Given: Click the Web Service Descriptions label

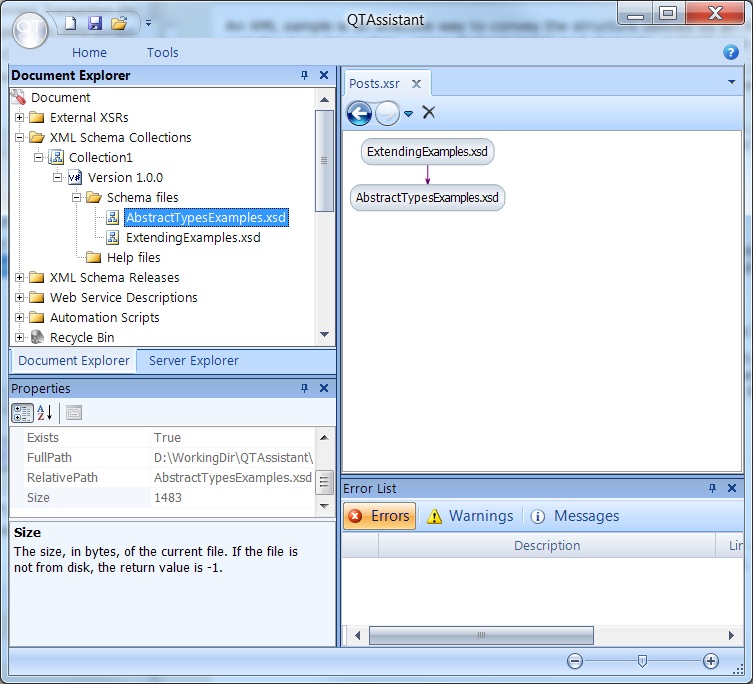Looking at the screenshot, I should 123,297.
